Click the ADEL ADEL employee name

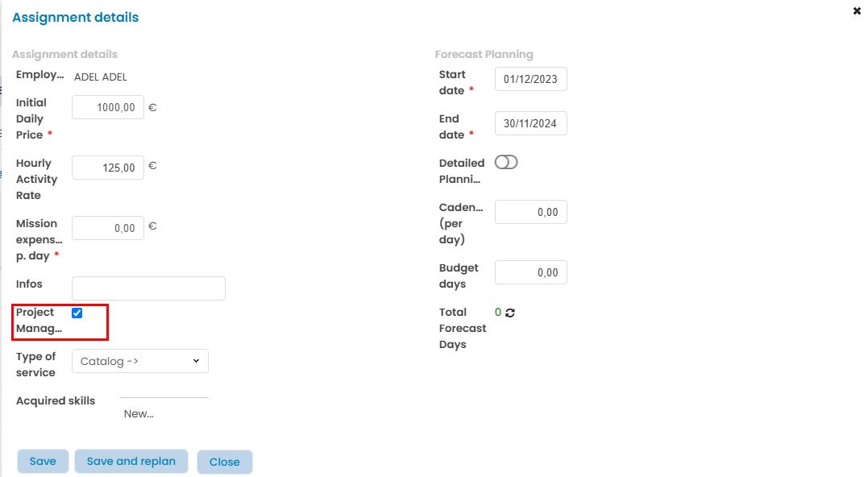coord(101,77)
